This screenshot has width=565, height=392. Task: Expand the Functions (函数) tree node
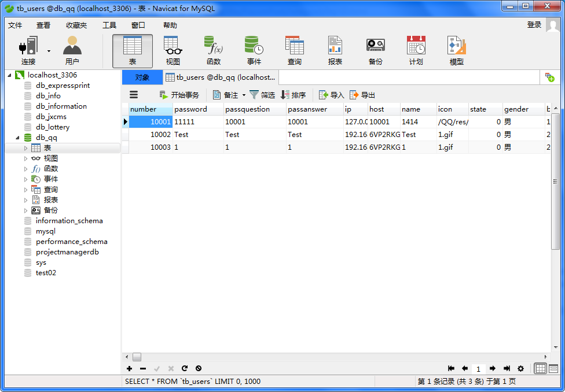tap(25, 169)
